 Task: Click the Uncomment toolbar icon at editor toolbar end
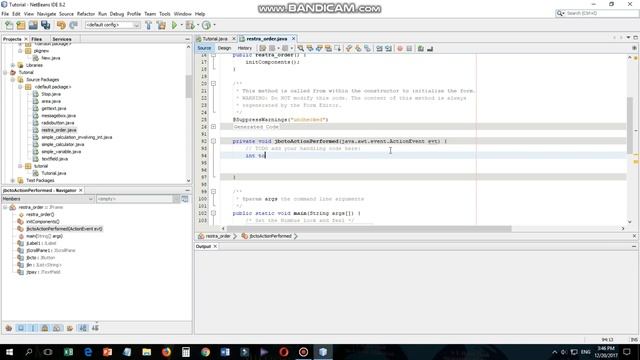430,48
